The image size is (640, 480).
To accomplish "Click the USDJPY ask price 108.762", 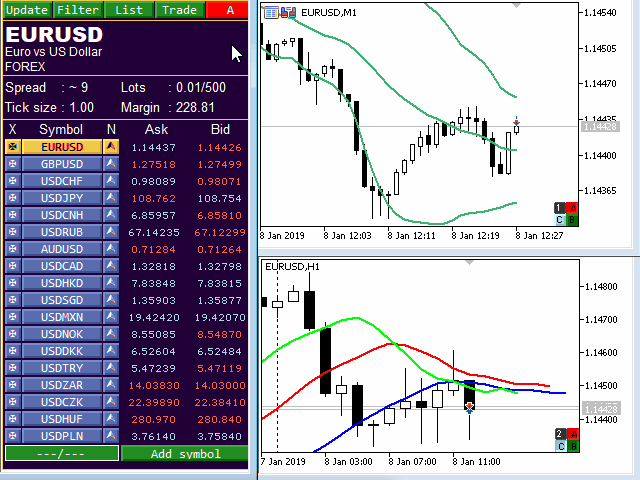I will (x=153, y=198).
